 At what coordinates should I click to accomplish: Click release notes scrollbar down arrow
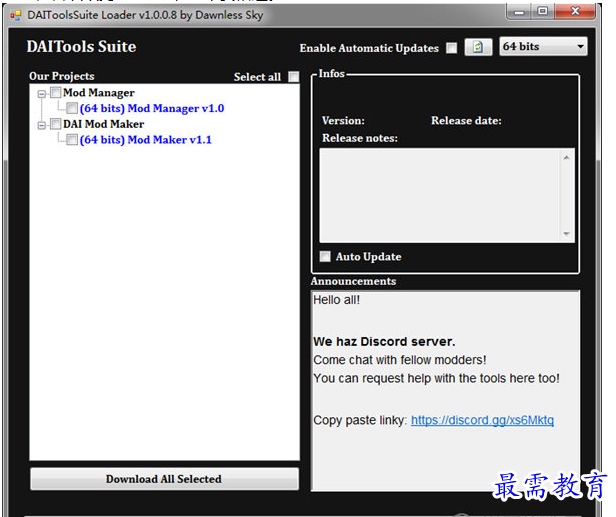(x=566, y=233)
